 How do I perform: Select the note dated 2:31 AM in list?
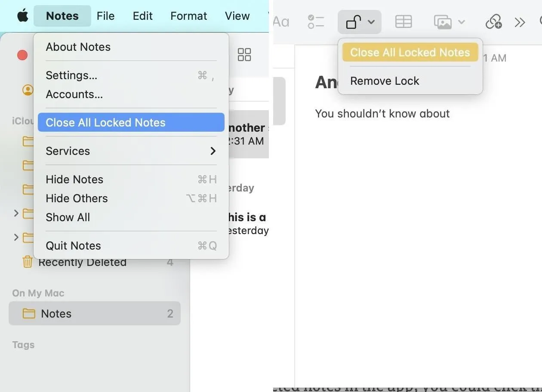pos(248,134)
